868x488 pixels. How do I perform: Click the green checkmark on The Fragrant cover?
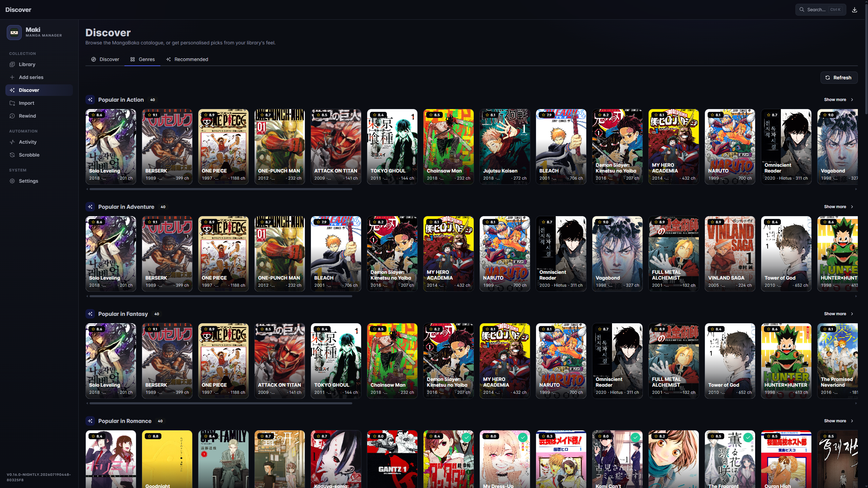[748, 438]
